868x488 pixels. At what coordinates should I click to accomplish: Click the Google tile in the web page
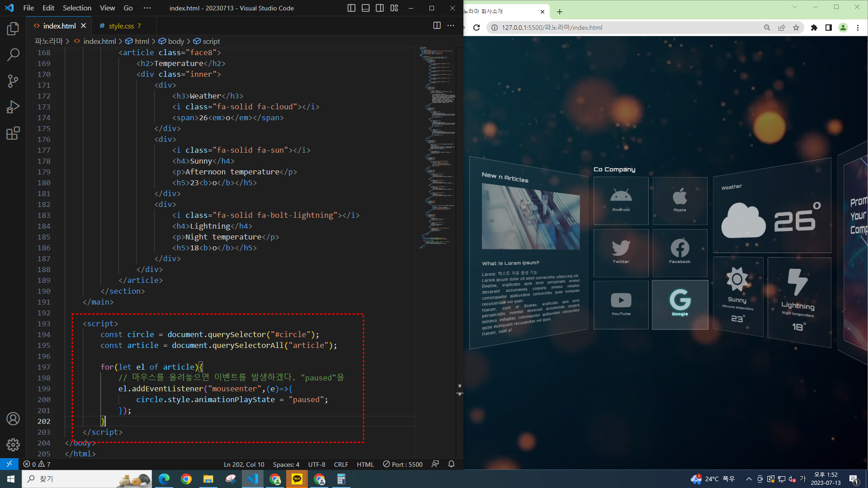point(680,305)
